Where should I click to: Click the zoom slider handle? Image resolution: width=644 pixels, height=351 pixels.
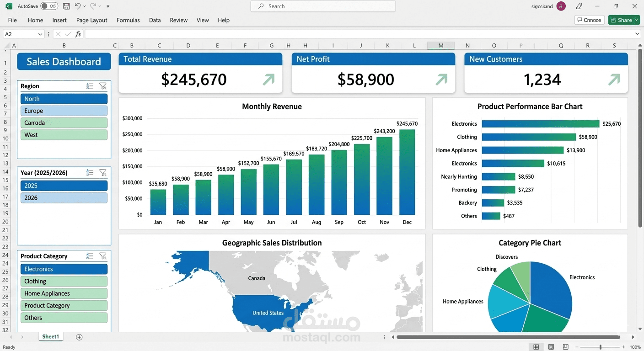(x=601, y=347)
